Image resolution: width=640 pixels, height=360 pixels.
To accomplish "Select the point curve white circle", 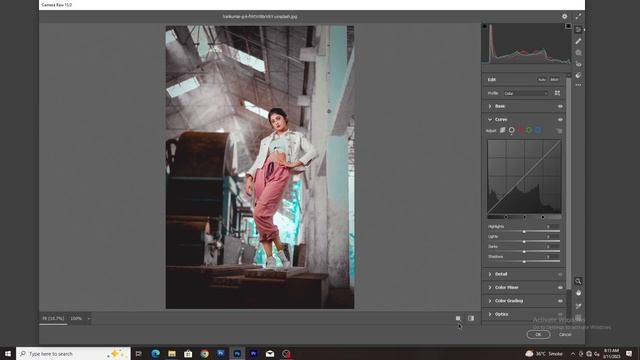I will coord(511,130).
